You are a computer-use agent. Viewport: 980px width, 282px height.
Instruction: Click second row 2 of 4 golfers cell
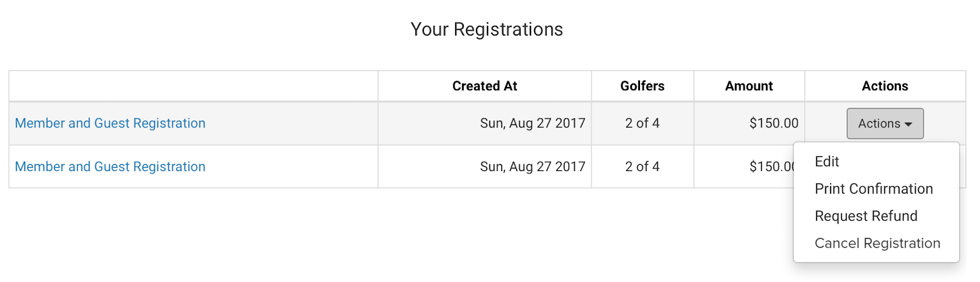(643, 167)
